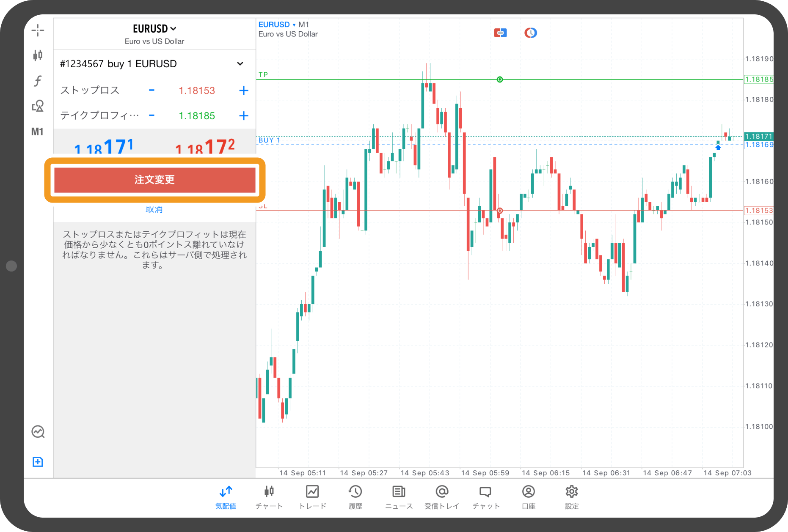Viewport: 788px width, 532px height.
Task: Open the EURUSD symbol dropdown in the chart header
Action: tap(277, 25)
